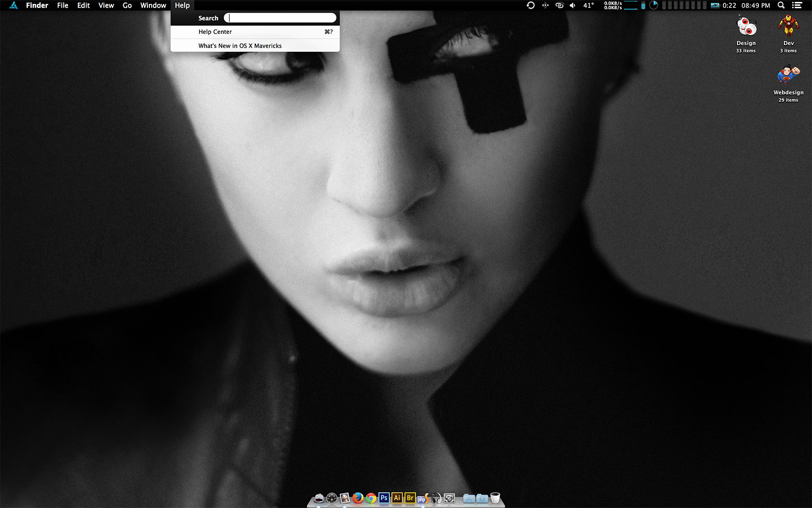Open the Trash in the dock

point(495,498)
